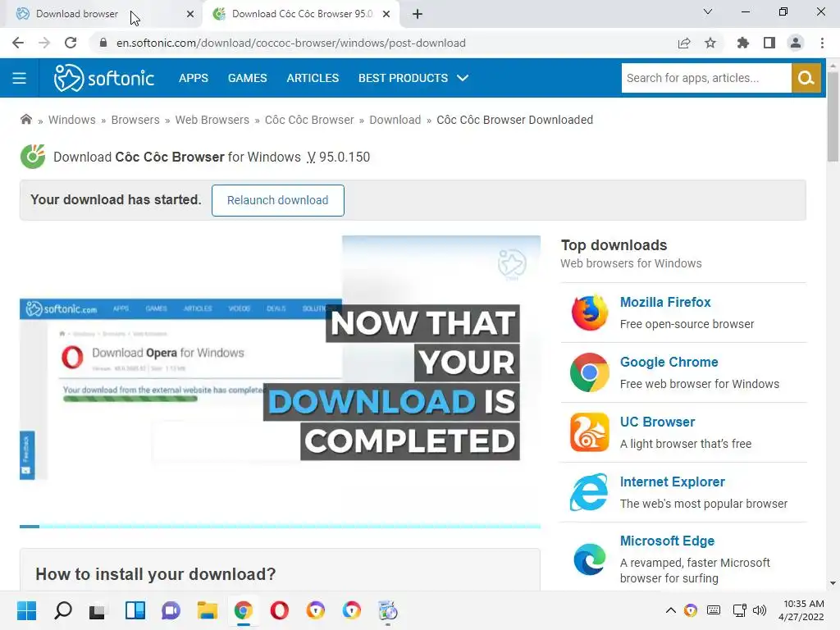Open taskbar Search
The width and height of the screenshot is (840, 630).
pyautogui.click(x=63, y=610)
